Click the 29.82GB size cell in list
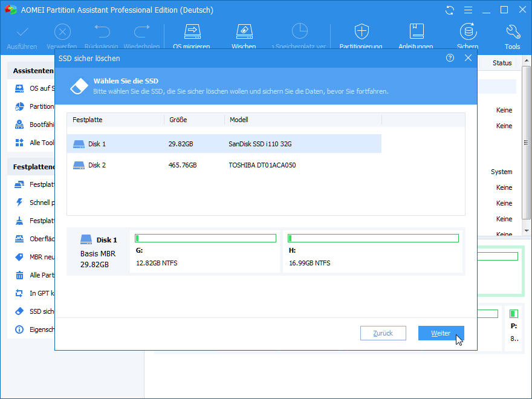Screen dimensions: 532x399 pos(181,144)
